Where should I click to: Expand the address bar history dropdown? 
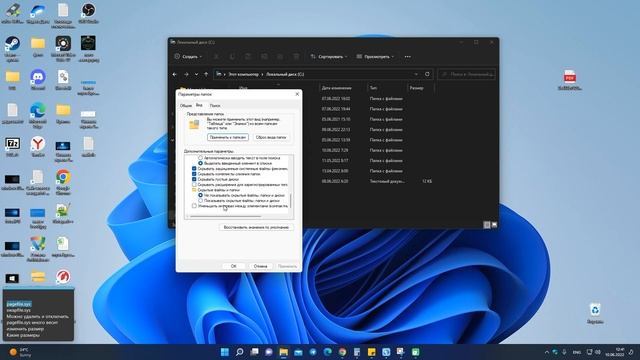[x=416, y=74]
